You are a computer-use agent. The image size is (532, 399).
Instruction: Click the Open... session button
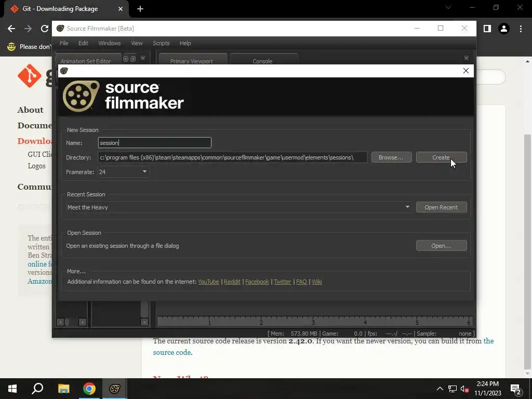click(441, 246)
